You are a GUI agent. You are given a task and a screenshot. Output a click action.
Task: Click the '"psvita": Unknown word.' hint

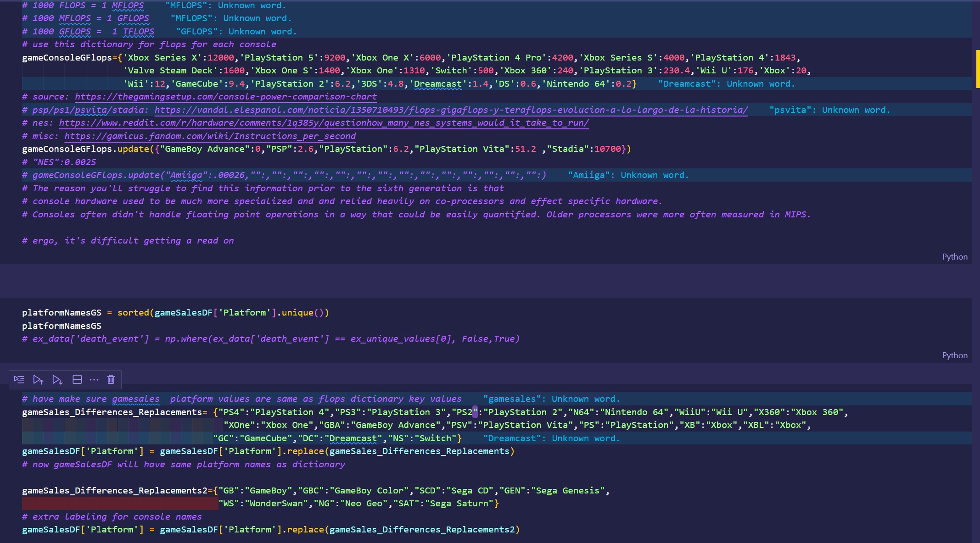pos(830,110)
